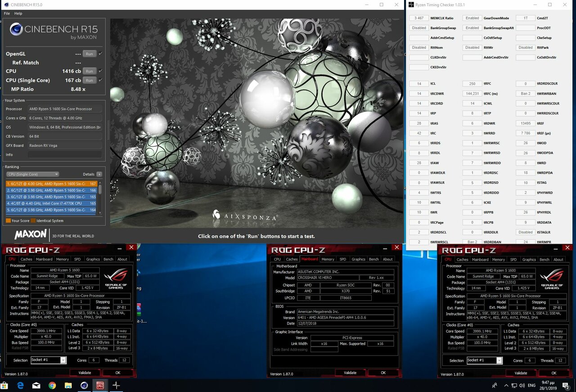The image size is (576, 392).
Task: Click the BIOS Version field in CPU-Z Mainboard
Action: click(345, 317)
